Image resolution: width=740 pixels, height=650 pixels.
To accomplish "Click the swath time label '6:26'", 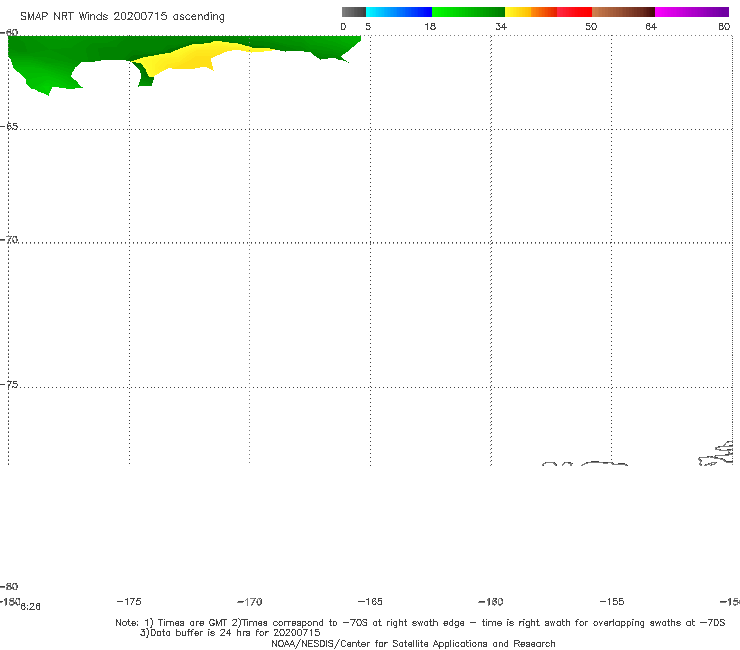I will 30,607.
